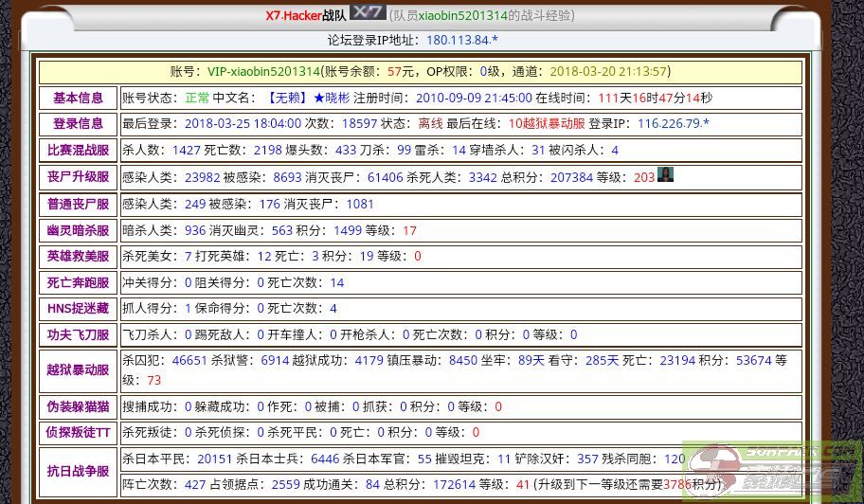Open the 普通丧尸服 section label
This screenshot has width=864, height=504.
coord(79,204)
